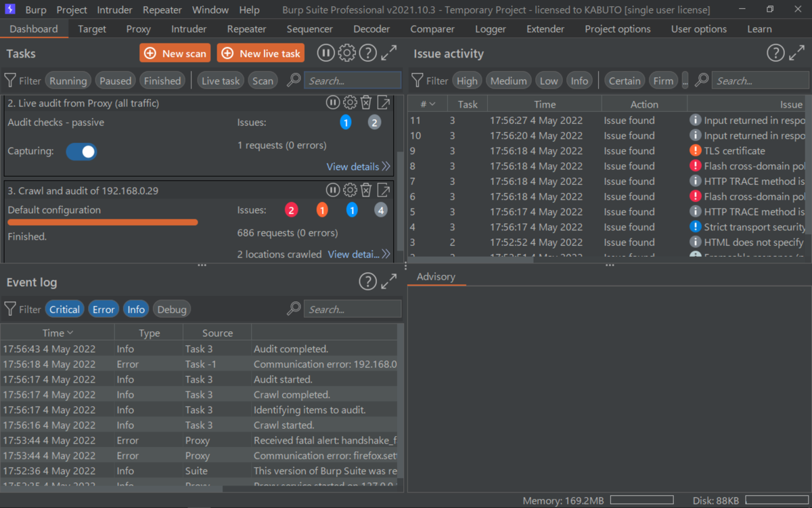Screen dimensions: 812x508
Task: Expand the Tasks panel to full size
Action: [389, 54]
